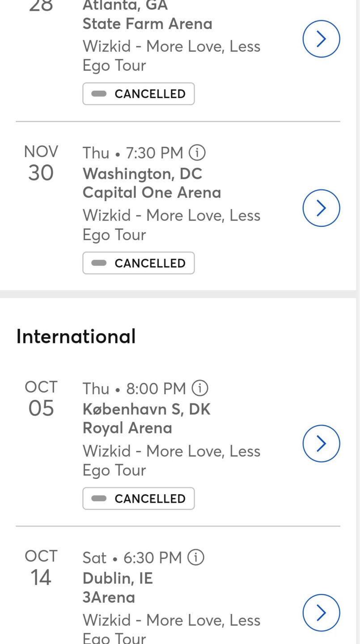The height and width of the screenshot is (644, 360).
Task: Open the Washington, DC city title
Action: tap(142, 174)
